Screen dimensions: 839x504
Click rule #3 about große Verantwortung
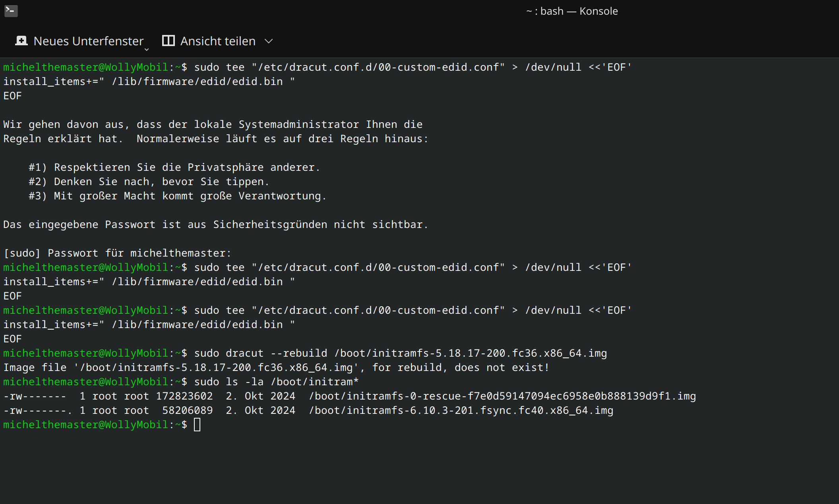tap(177, 196)
